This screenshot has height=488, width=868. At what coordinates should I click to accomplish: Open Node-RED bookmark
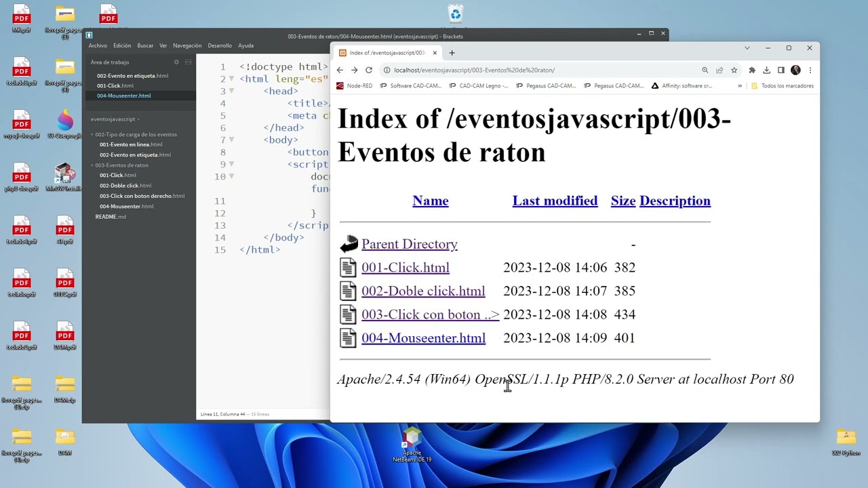tap(355, 86)
